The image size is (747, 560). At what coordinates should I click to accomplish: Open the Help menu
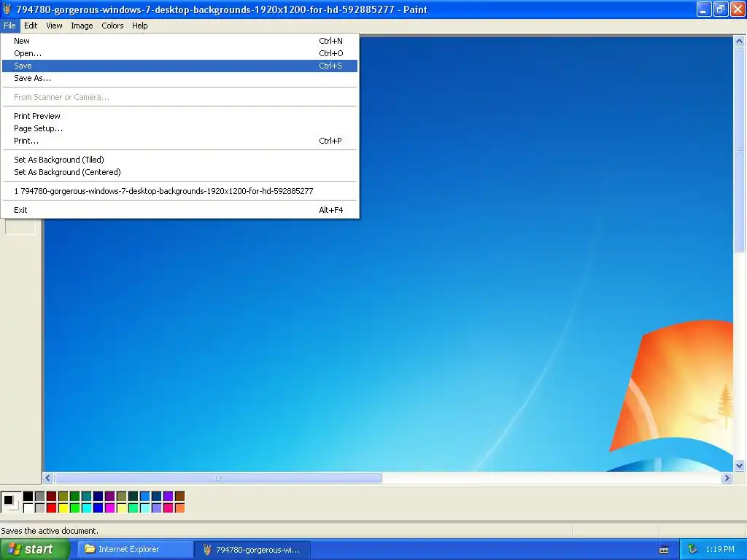coord(139,26)
